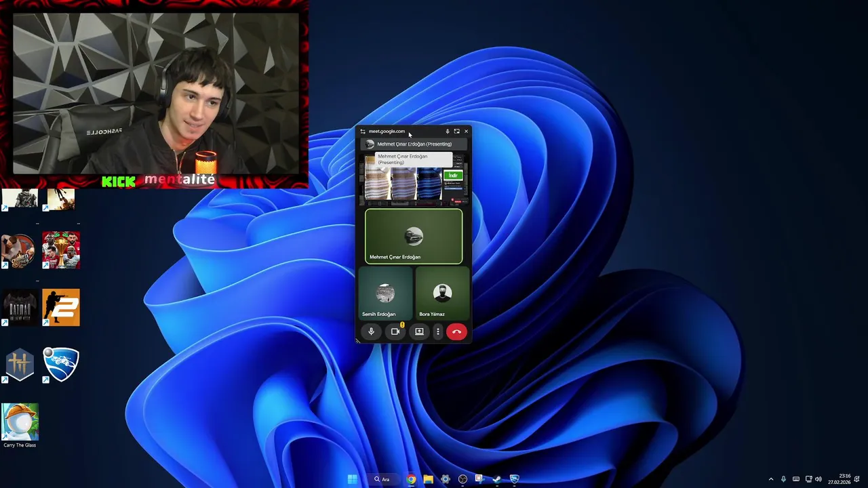The width and height of the screenshot is (868, 488).
Task: Open the eFootball trophy-players desktop shortcut
Action: tap(61, 251)
